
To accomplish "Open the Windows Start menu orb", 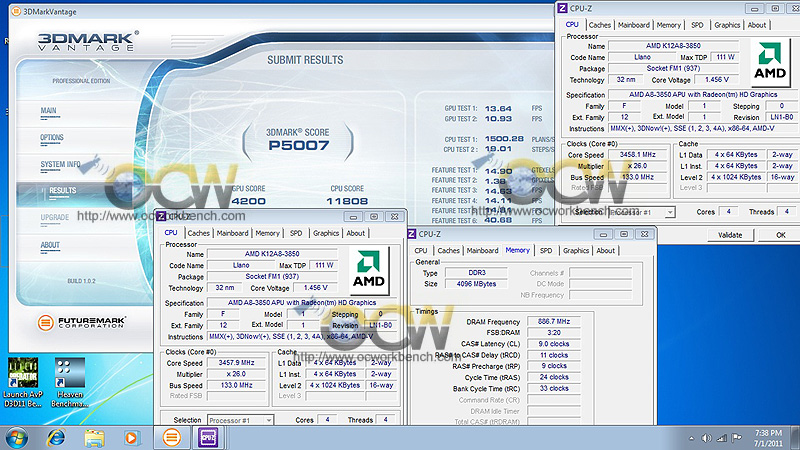I will pos(16,438).
